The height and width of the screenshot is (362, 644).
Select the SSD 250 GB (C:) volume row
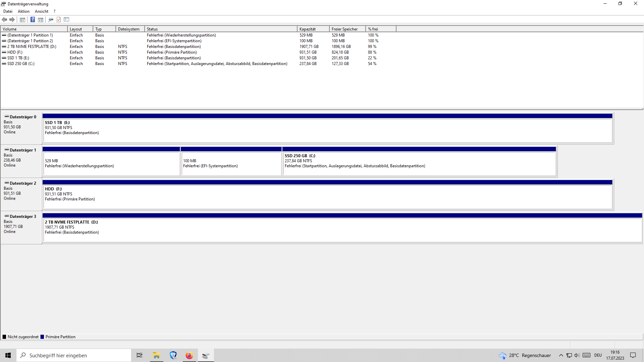click(21, 64)
